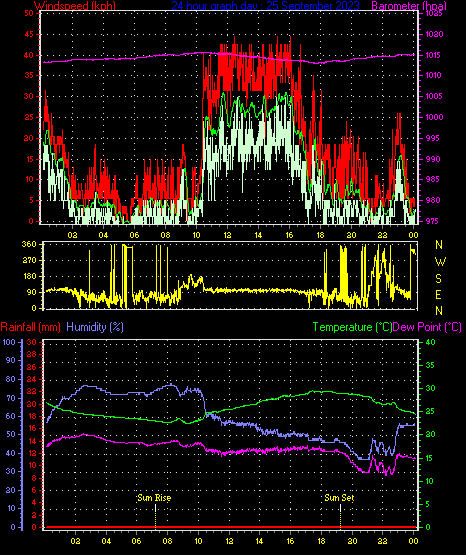Click hour 04 under the rainfall chart

[106, 541]
